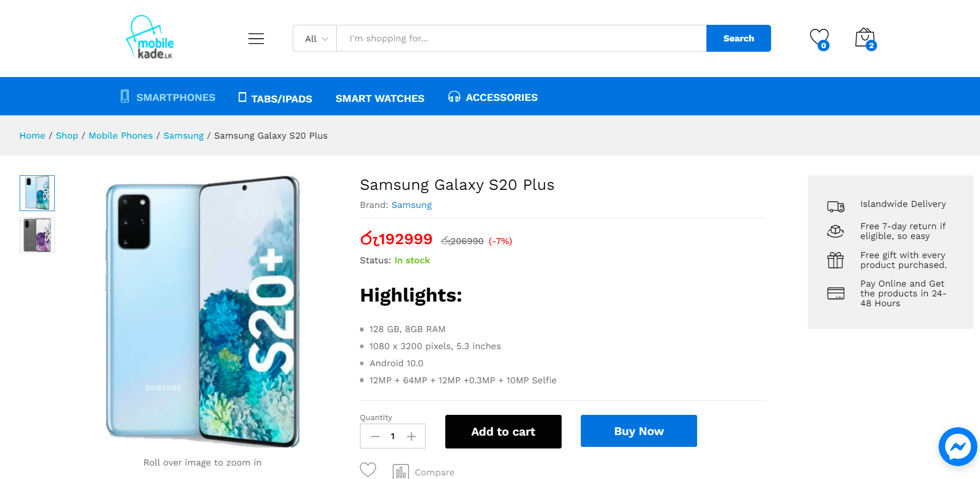
Task: Follow the Samsung brand link
Action: (x=411, y=205)
